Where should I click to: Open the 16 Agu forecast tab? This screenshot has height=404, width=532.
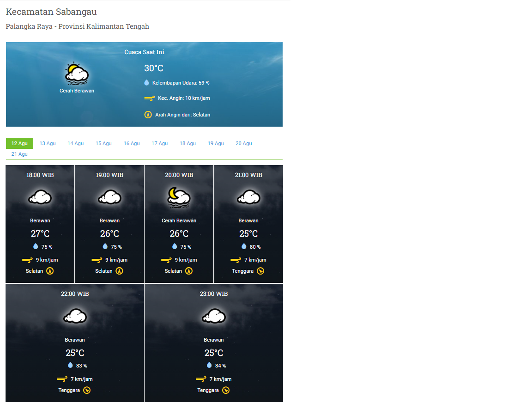point(132,143)
